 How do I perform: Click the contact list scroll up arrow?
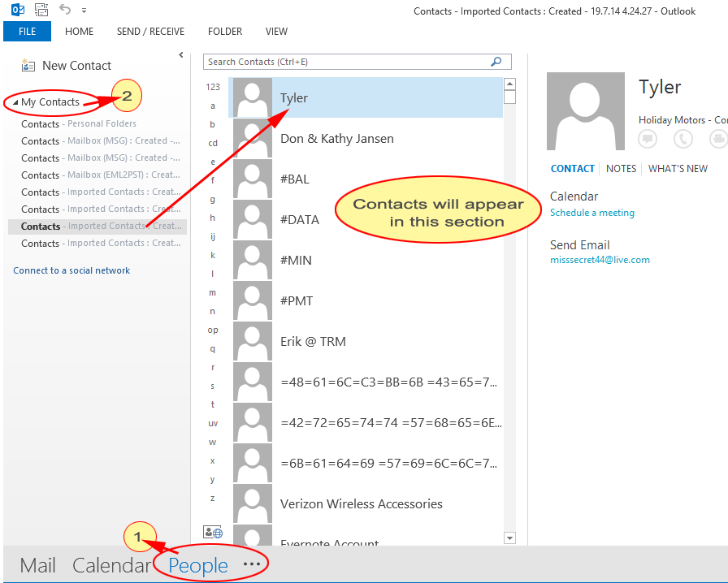[509, 84]
